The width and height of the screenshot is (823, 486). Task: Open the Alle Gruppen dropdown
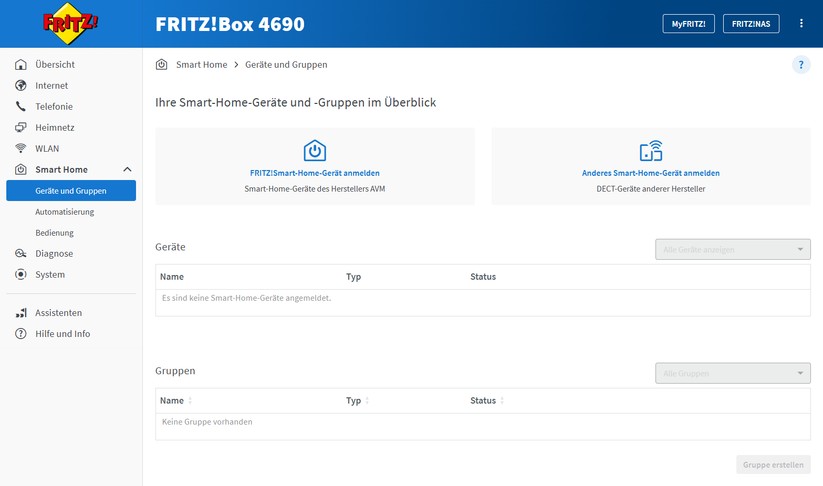click(x=732, y=373)
